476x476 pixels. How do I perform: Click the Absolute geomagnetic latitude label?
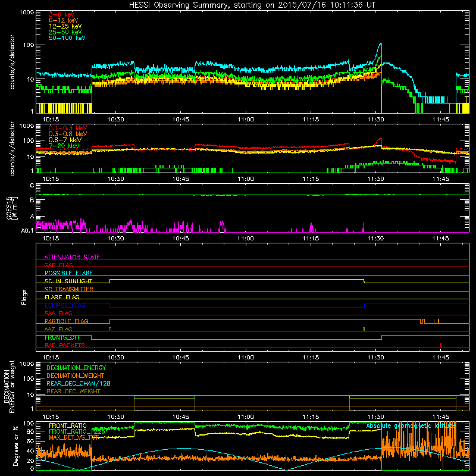point(411,426)
